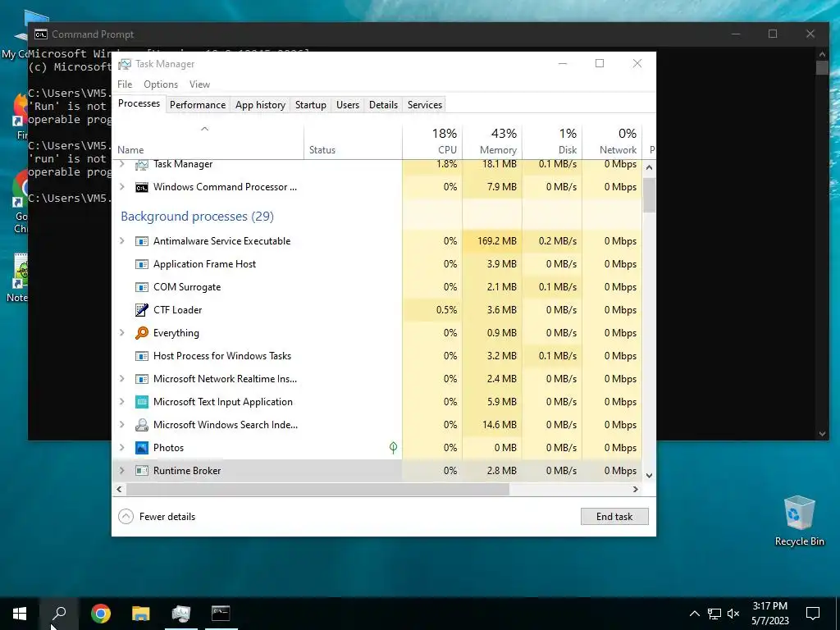Open the File menu in Task Manager
The height and width of the screenshot is (630, 840).
point(125,84)
